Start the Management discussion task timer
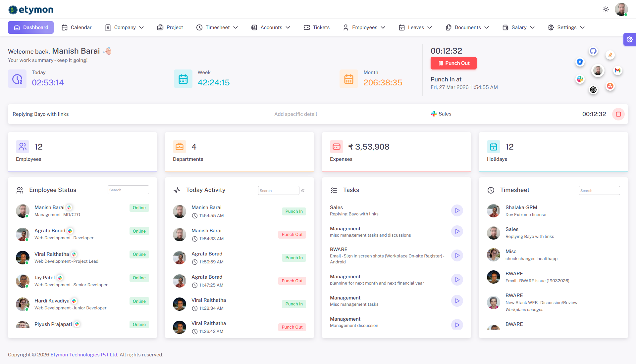 [457, 325]
